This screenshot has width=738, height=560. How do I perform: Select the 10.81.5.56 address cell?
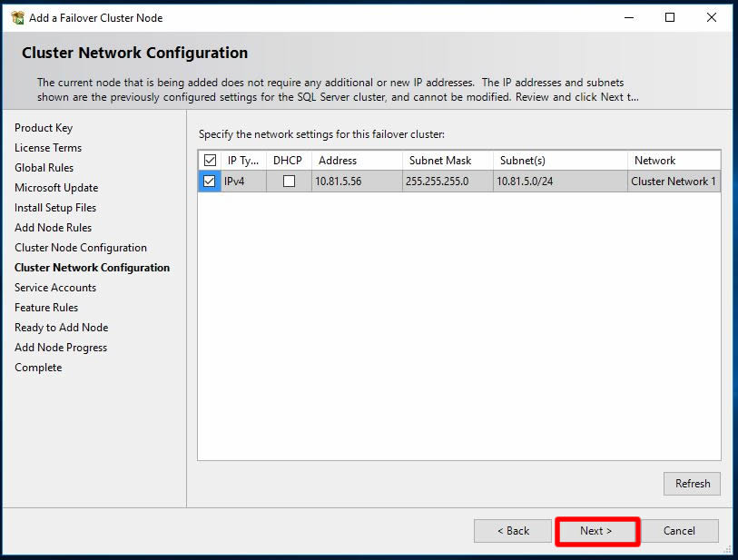click(338, 182)
